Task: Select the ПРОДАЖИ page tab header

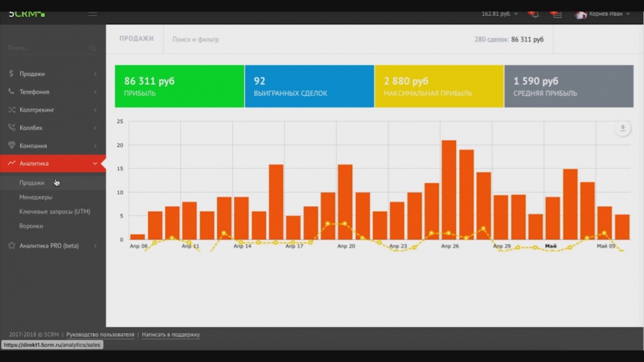Action: (137, 39)
